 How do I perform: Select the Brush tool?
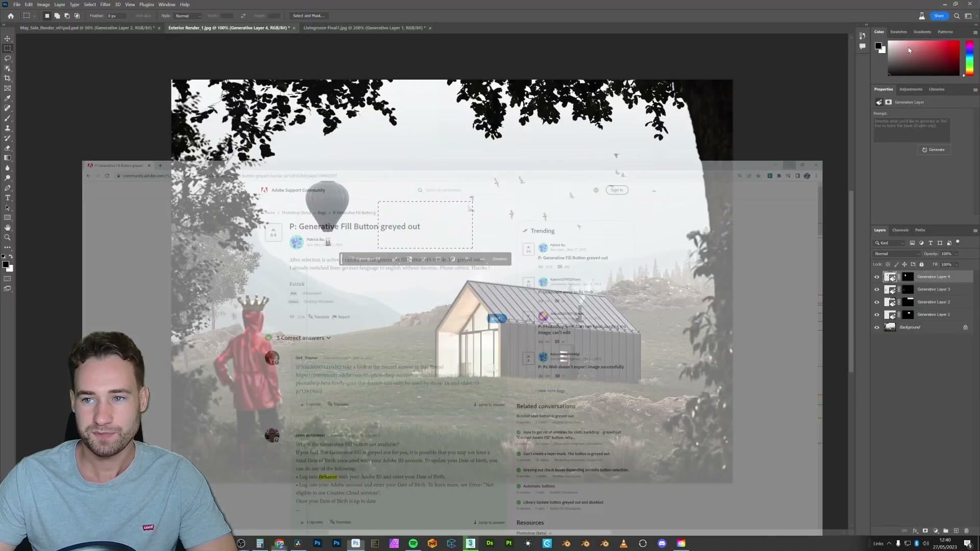click(8, 118)
